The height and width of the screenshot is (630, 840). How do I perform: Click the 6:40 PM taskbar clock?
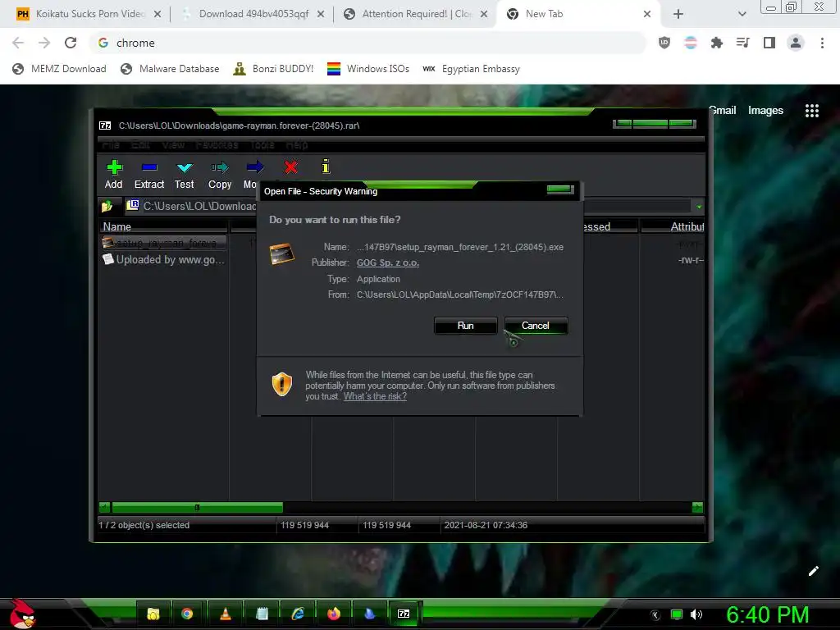767,614
